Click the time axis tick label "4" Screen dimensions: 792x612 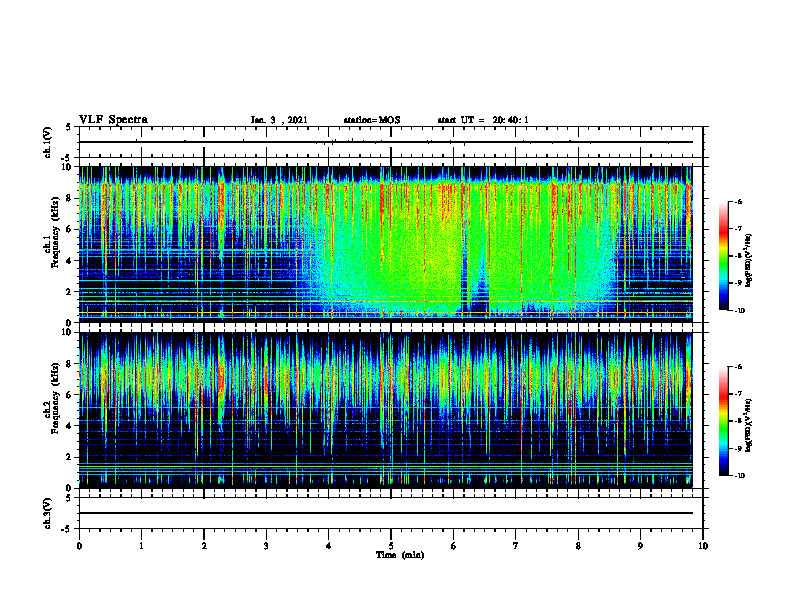pos(328,546)
